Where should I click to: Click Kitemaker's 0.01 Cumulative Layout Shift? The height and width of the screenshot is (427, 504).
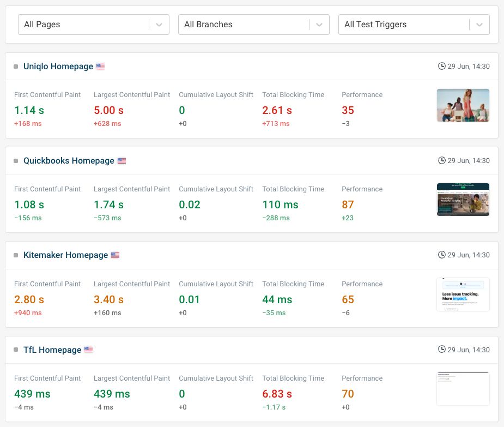coord(189,299)
